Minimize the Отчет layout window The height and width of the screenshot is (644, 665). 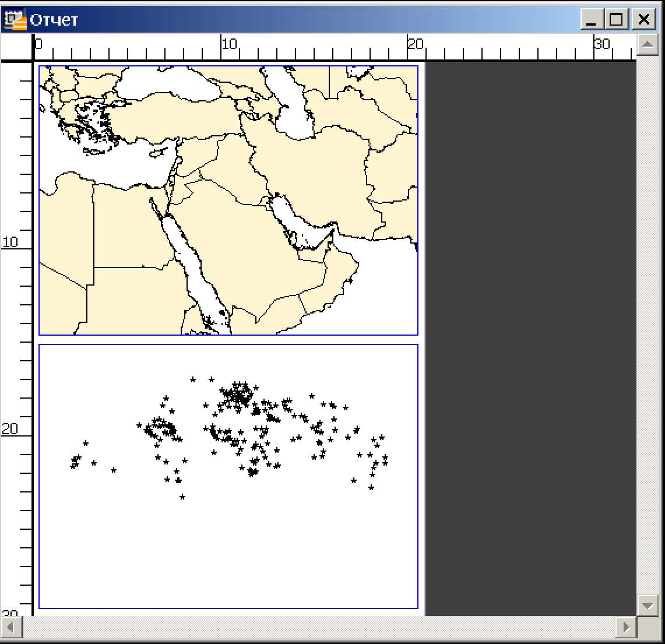point(592,20)
